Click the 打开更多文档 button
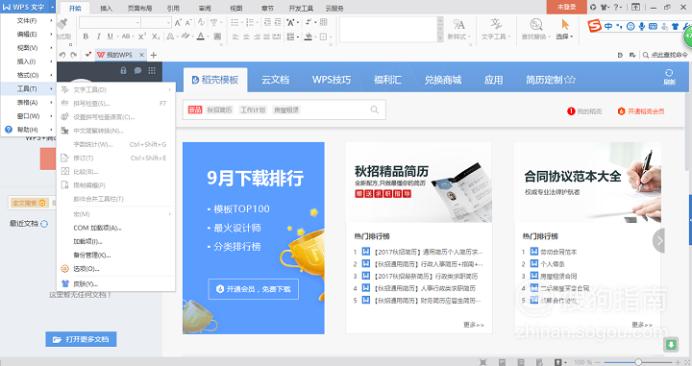Screen dimensions: 692x366 tap(81, 339)
